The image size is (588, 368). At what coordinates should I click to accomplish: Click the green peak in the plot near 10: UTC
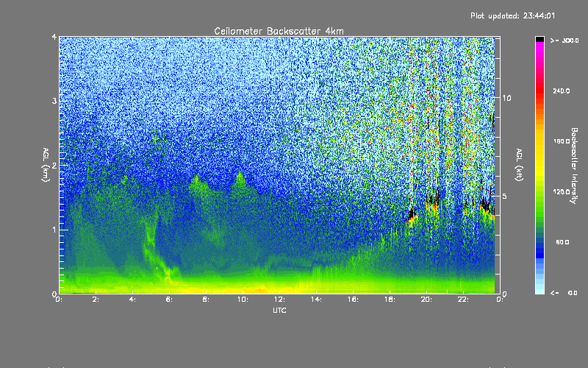coord(240,180)
